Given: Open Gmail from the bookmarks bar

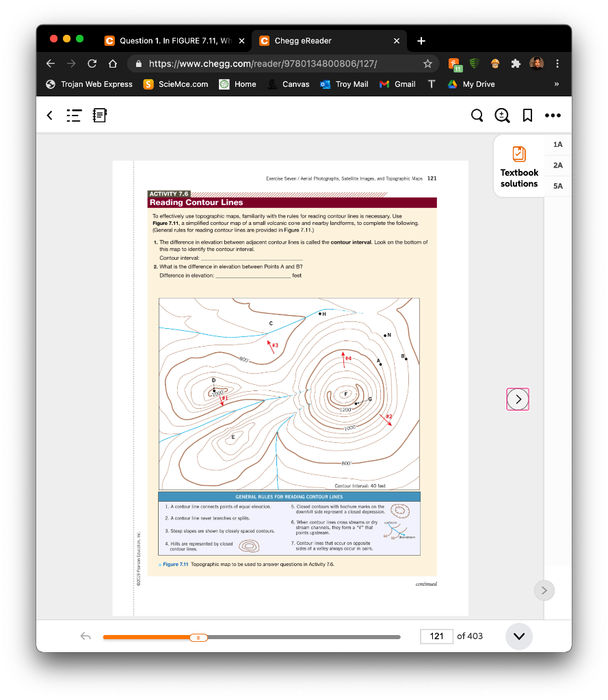Looking at the screenshot, I should [397, 84].
